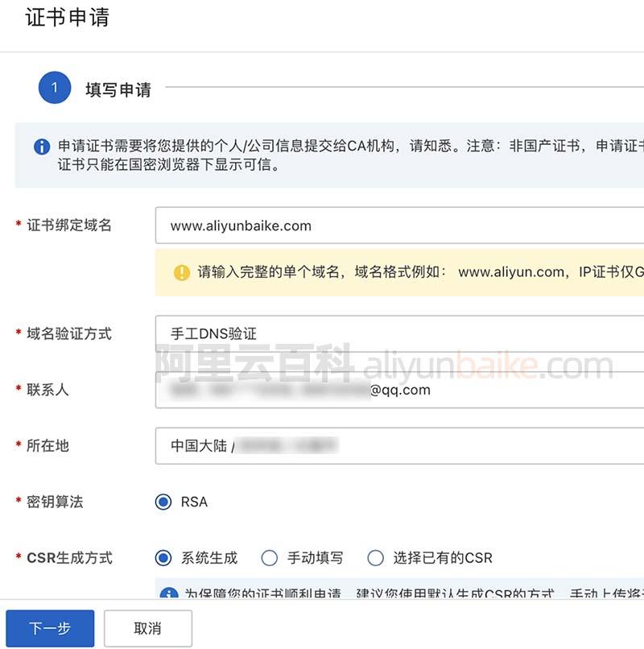
Task: Select the 手动填写 radio button
Action: (270, 557)
